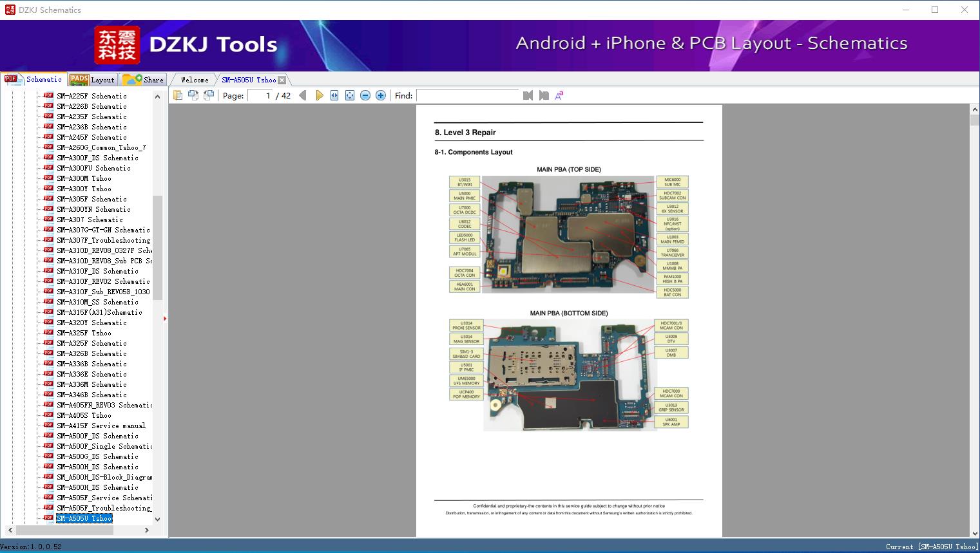Click the tree scroll up arrow
This screenshot has width=980, height=553.
(x=157, y=97)
